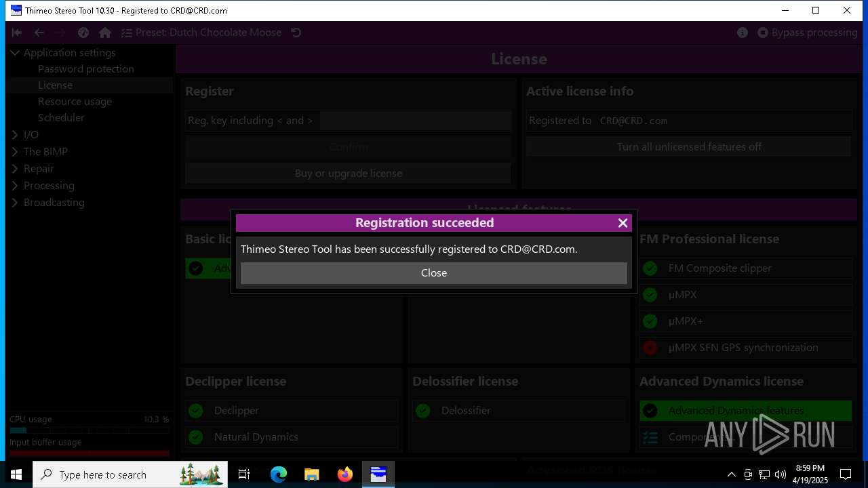Click the volume tray icon
The width and height of the screenshot is (868, 488).
pos(781,474)
